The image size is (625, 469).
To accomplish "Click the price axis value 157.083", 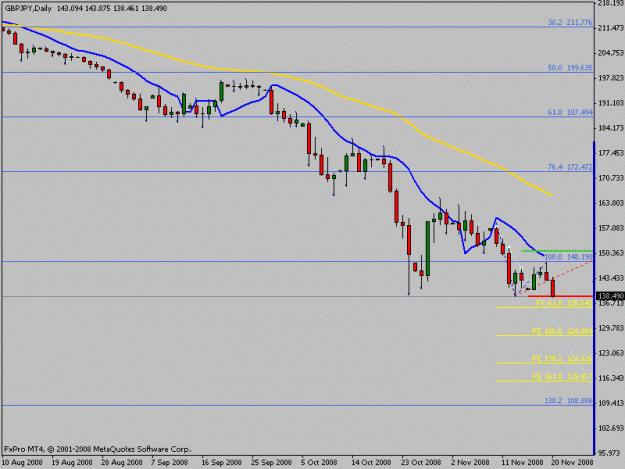I will 611,228.
